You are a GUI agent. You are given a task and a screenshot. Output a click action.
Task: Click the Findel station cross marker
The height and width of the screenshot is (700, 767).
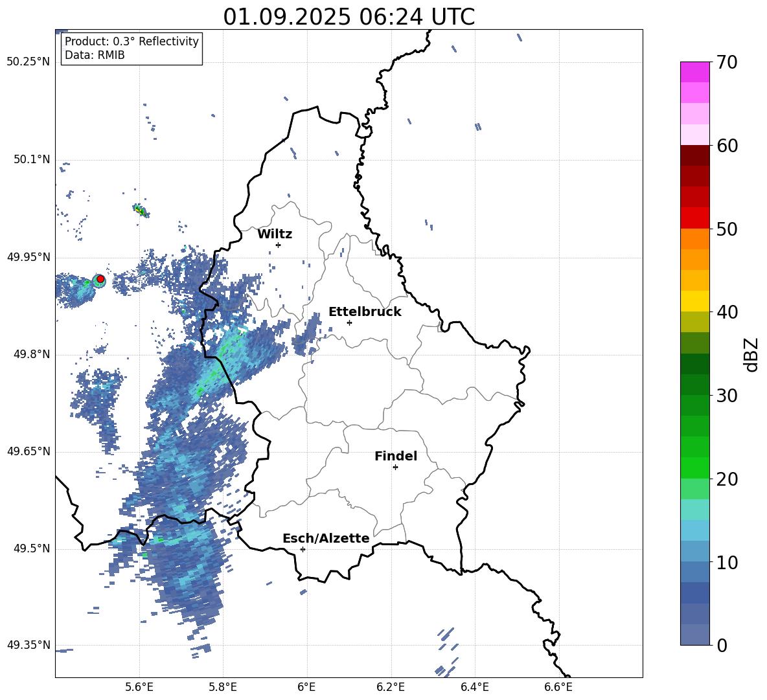(395, 468)
